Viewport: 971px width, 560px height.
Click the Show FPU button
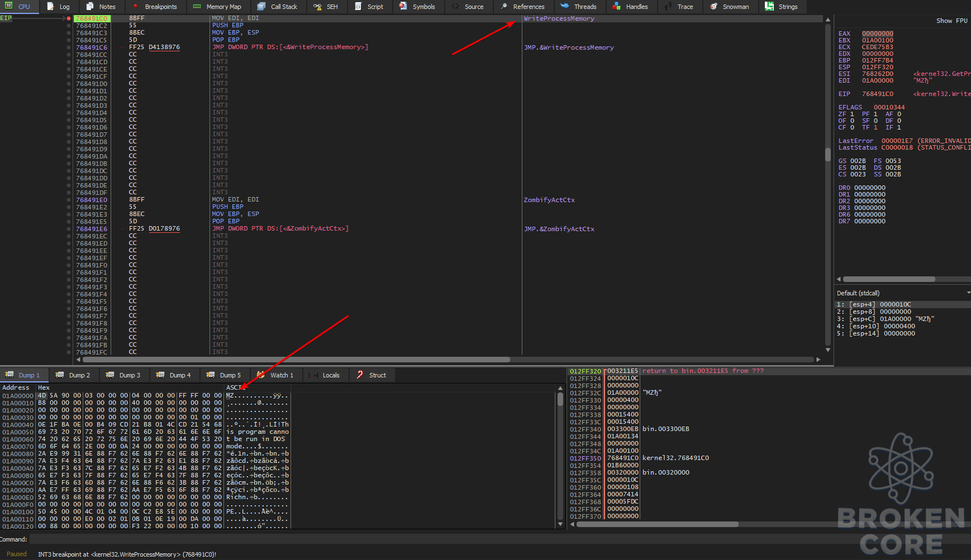[952, 21]
